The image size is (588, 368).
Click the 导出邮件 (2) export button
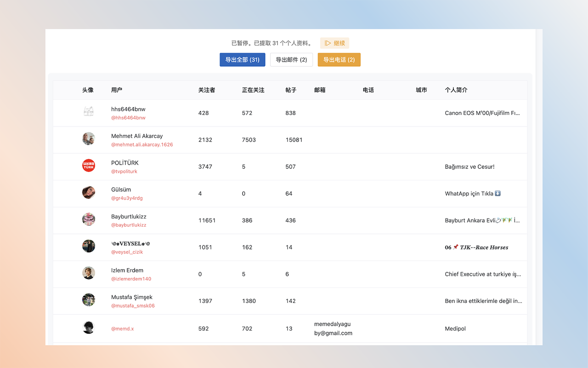291,59
